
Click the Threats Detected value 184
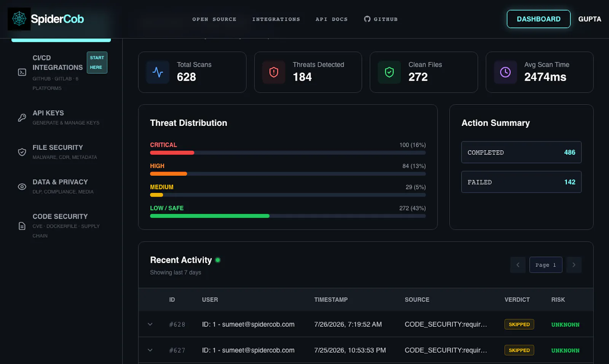point(302,77)
